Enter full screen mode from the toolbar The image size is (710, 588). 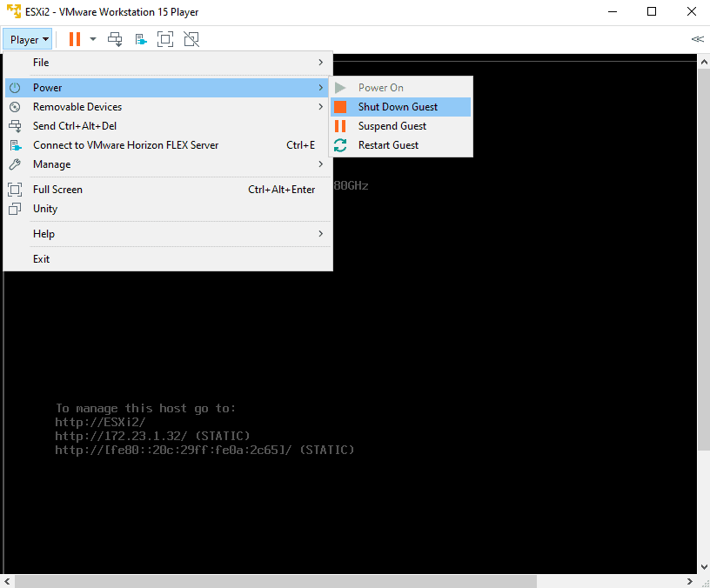click(x=165, y=39)
